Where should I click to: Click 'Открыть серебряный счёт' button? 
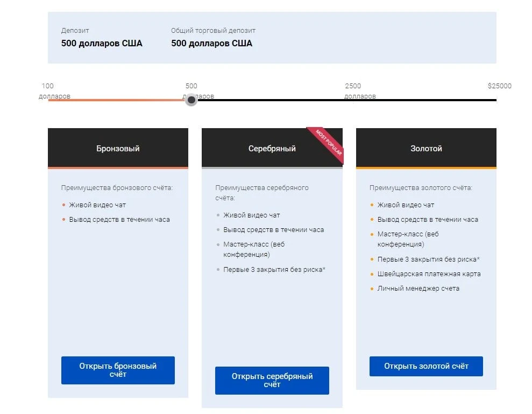(x=272, y=381)
